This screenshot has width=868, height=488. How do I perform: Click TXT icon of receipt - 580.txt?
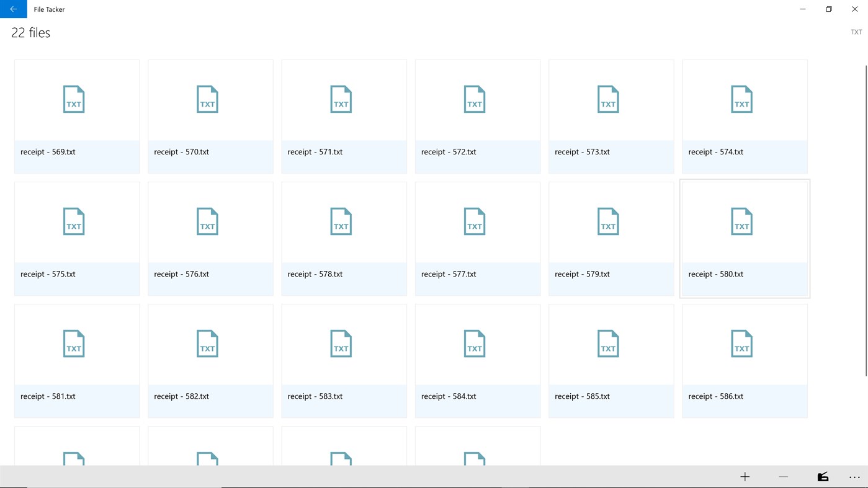[742, 221]
